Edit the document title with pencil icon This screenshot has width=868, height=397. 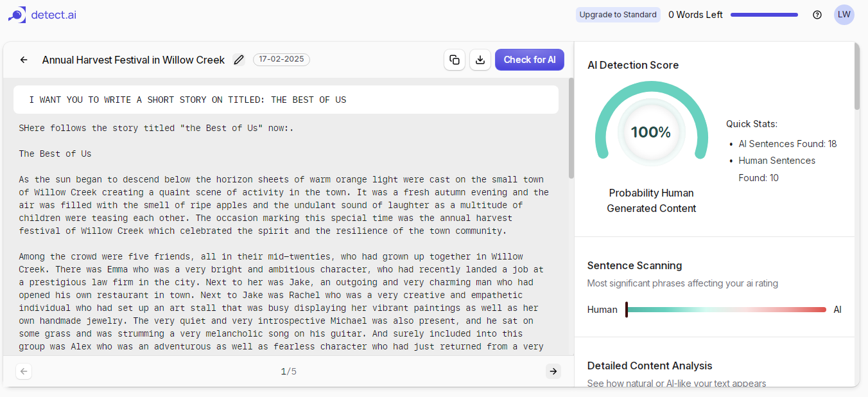click(x=239, y=60)
